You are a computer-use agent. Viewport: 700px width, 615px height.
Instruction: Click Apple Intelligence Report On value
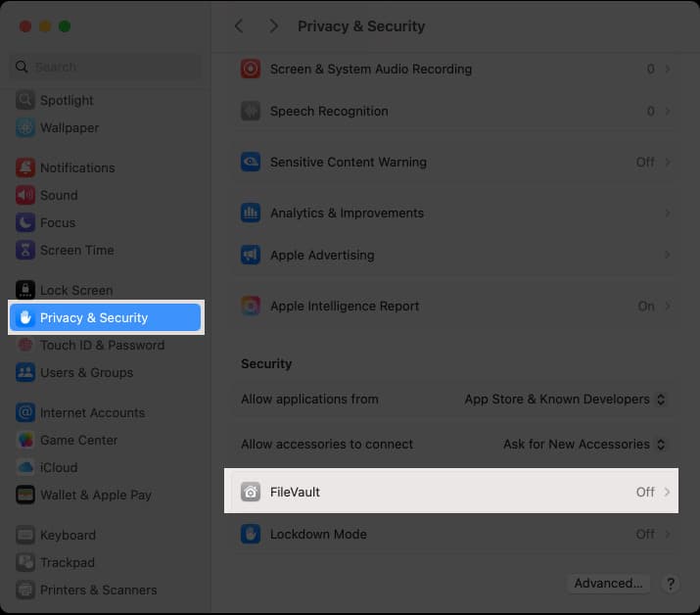pyautogui.click(x=646, y=306)
